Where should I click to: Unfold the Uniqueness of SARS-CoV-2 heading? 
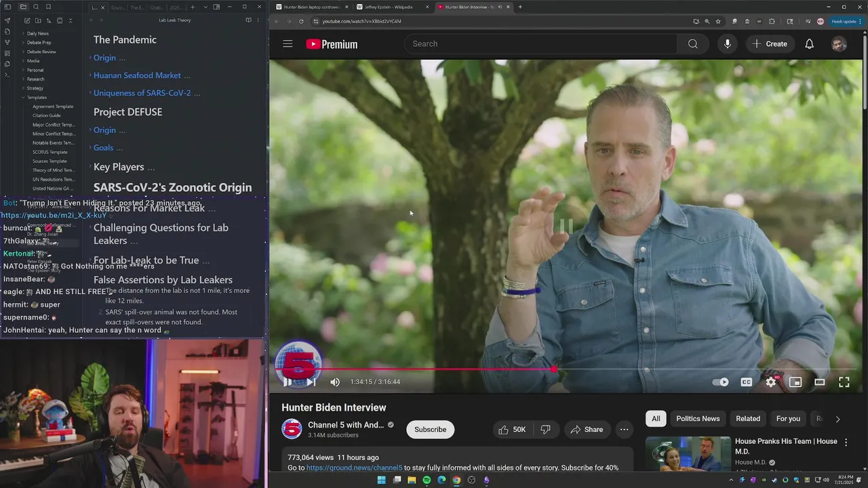[90, 93]
